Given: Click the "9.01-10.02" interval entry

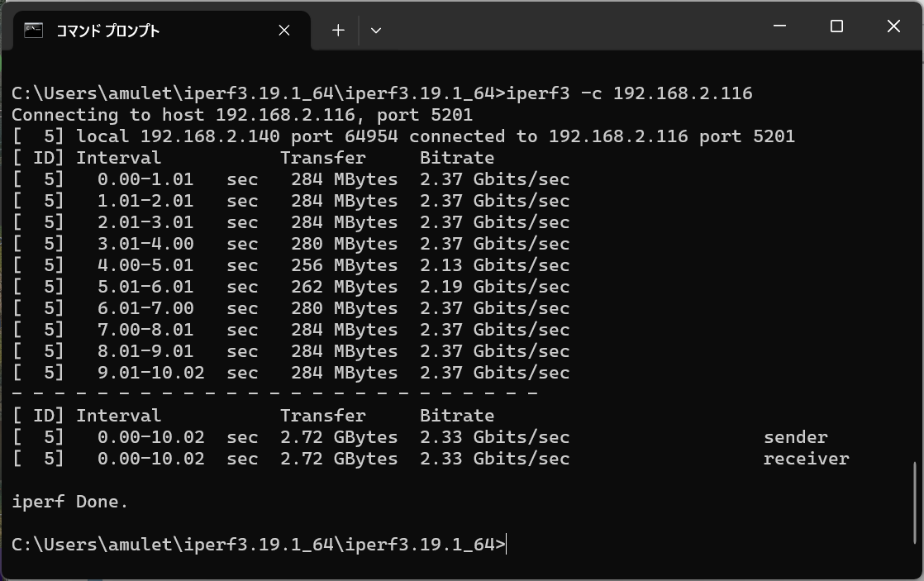Looking at the screenshot, I should (150, 373).
